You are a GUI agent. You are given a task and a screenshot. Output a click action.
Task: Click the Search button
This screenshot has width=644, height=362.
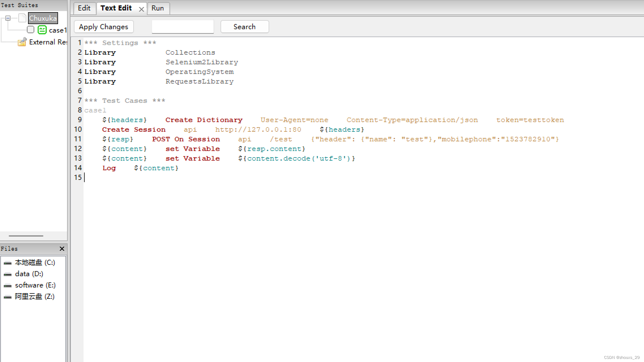coord(245,27)
